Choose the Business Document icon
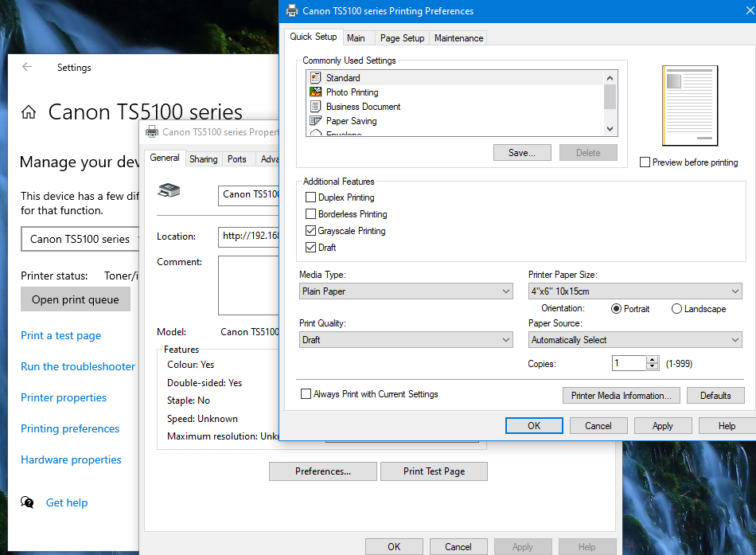This screenshot has width=756, height=555. click(315, 107)
